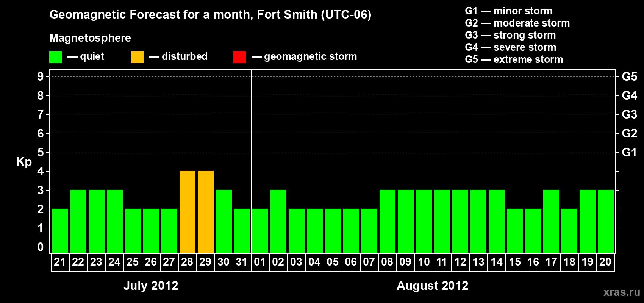Click the G5 label on right axis
The image size is (644, 303).
(x=630, y=77)
